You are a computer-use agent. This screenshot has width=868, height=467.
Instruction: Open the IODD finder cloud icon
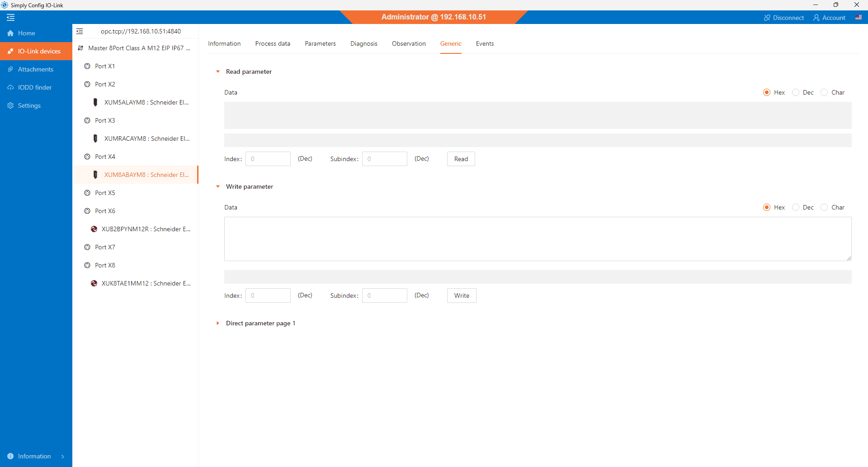point(10,87)
